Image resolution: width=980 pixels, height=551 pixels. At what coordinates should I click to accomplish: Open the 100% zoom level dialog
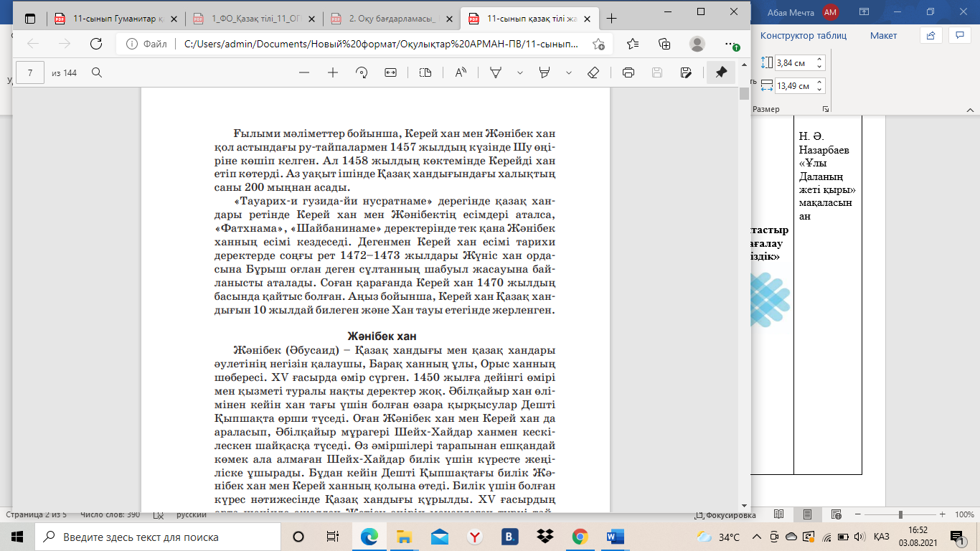pos(964,515)
